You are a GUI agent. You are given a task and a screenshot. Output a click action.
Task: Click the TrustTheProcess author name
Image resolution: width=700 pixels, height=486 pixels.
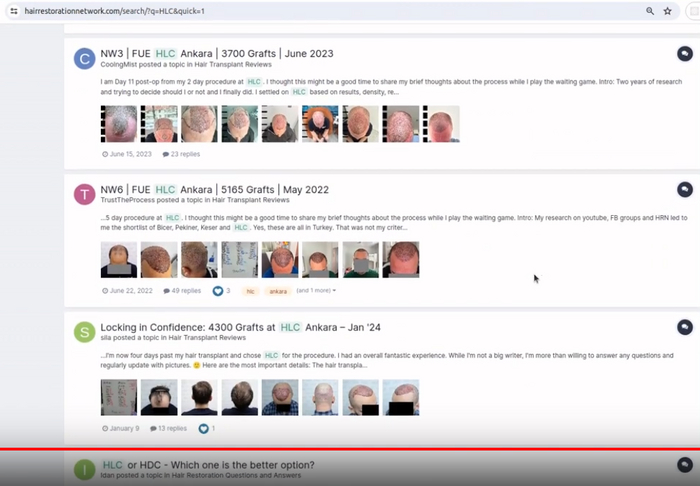click(x=128, y=200)
